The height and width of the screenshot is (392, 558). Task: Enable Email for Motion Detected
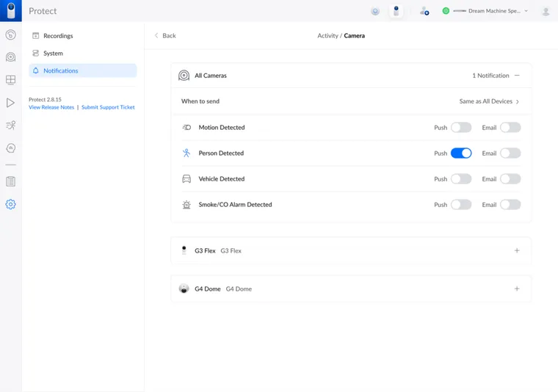tap(510, 127)
